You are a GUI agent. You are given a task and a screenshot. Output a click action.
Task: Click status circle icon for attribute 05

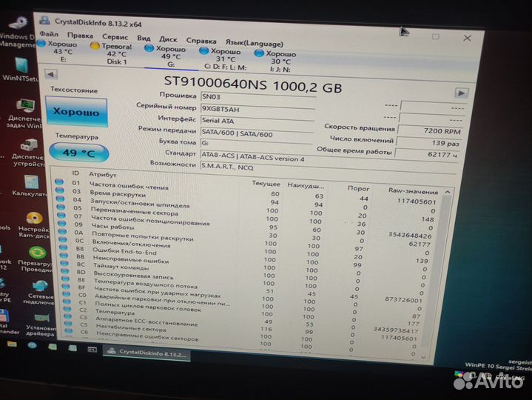tap(61, 207)
